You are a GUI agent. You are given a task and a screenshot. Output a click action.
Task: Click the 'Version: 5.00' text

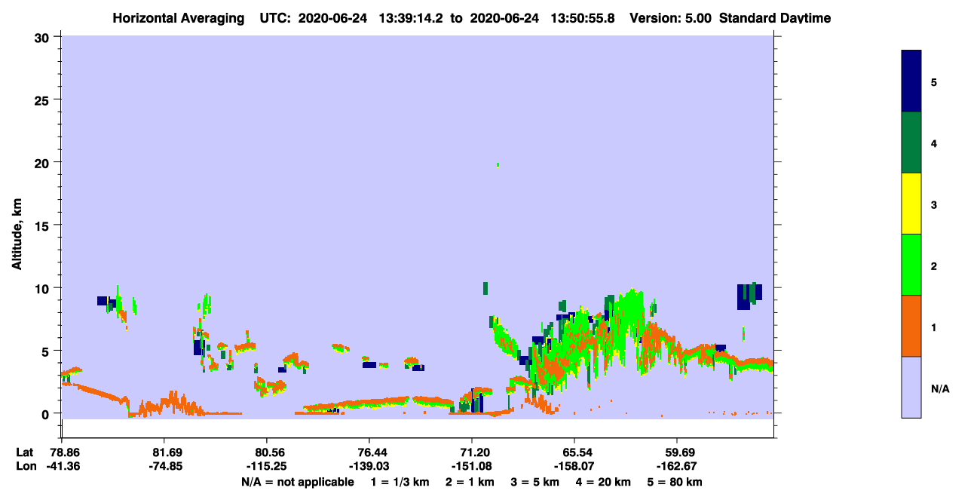coord(669,17)
